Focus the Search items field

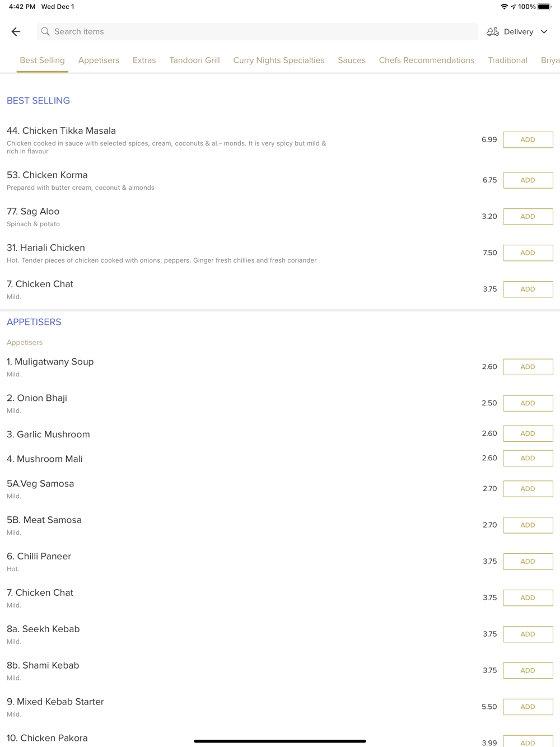pos(257,32)
